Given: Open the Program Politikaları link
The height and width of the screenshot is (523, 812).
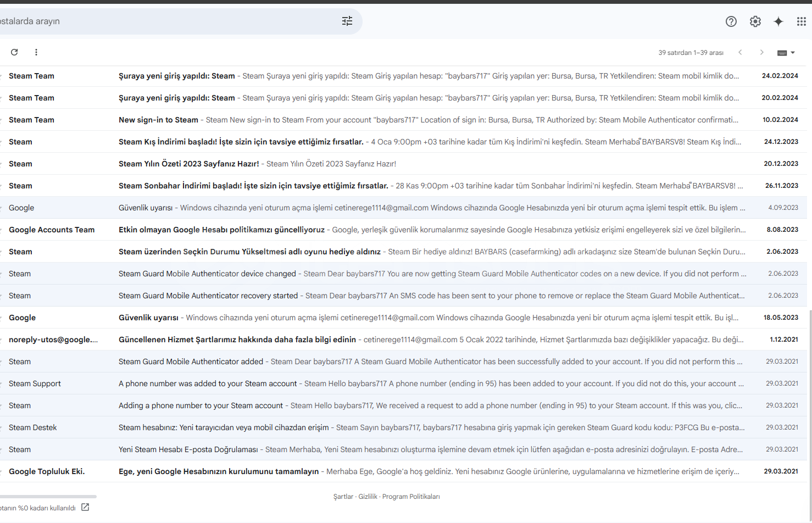Looking at the screenshot, I should (411, 497).
